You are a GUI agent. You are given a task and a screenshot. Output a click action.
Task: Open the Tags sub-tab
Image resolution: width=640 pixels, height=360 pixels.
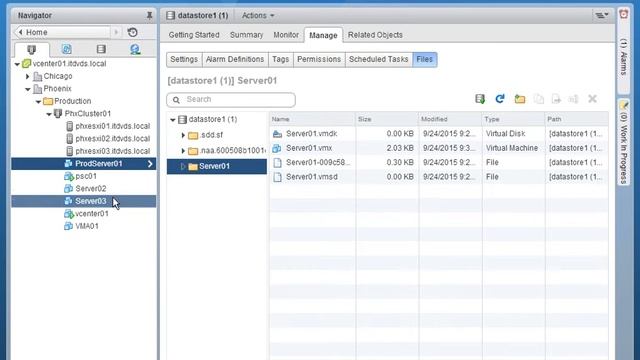281,60
